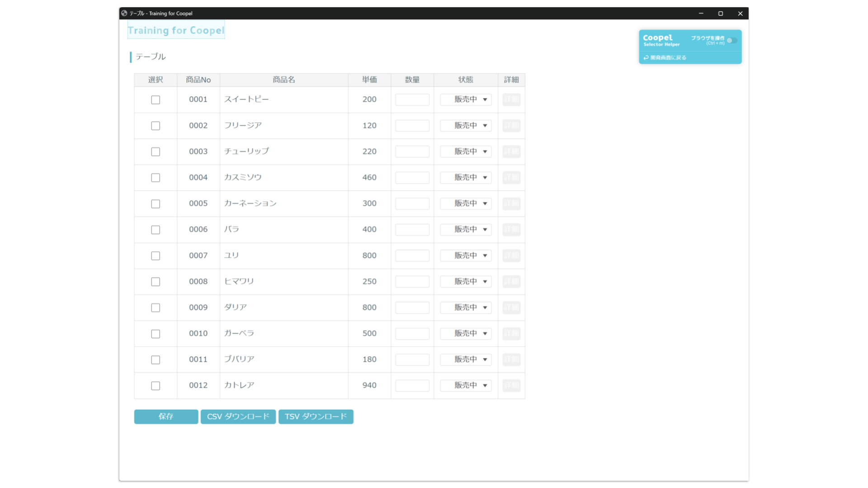Check the selection box for product 0002
Viewport: 868px width, 488px height.
[156, 126]
